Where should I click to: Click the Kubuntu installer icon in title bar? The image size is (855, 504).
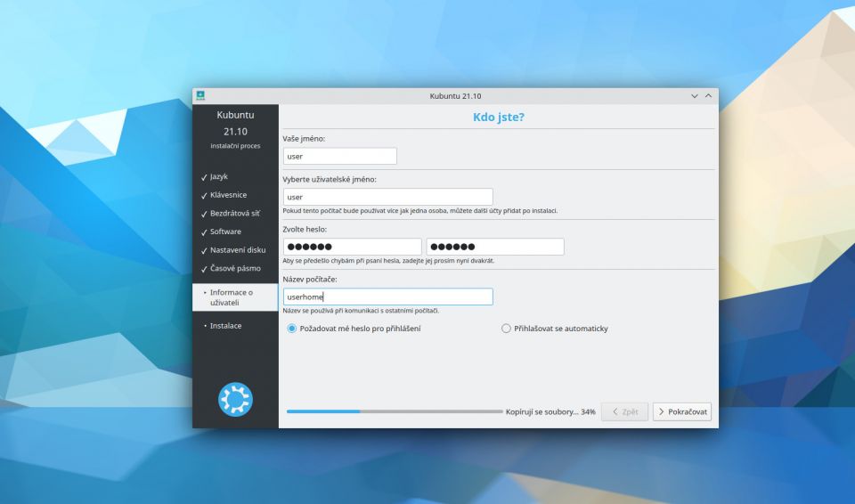[200, 95]
